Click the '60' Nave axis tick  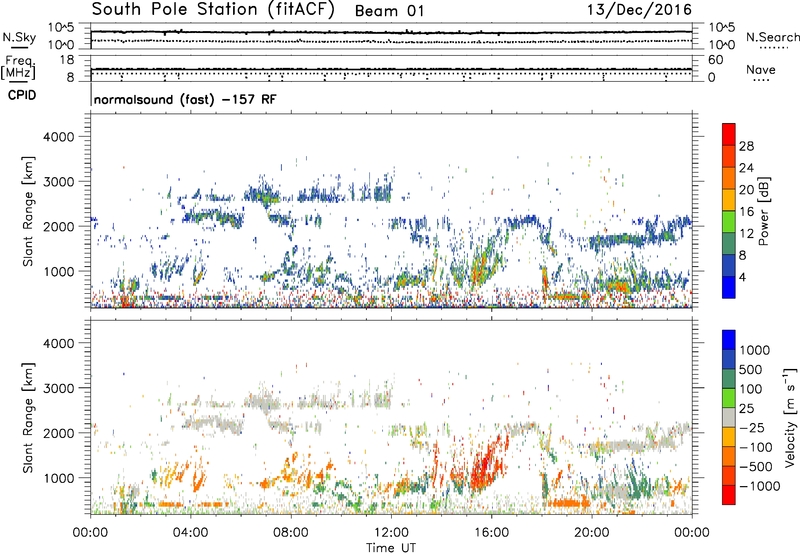(716, 60)
